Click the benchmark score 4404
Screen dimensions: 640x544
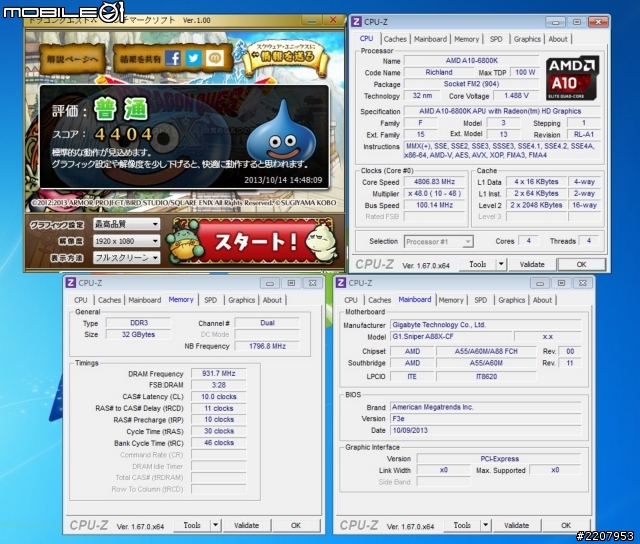pyautogui.click(x=124, y=134)
